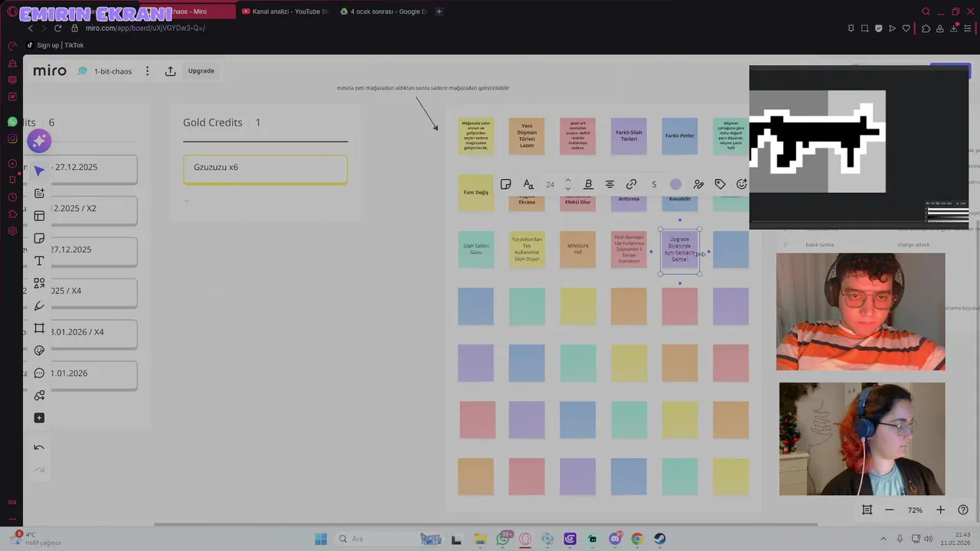Zoom in with the plus button
Viewport: 980px width, 551px height.
pyautogui.click(x=940, y=510)
